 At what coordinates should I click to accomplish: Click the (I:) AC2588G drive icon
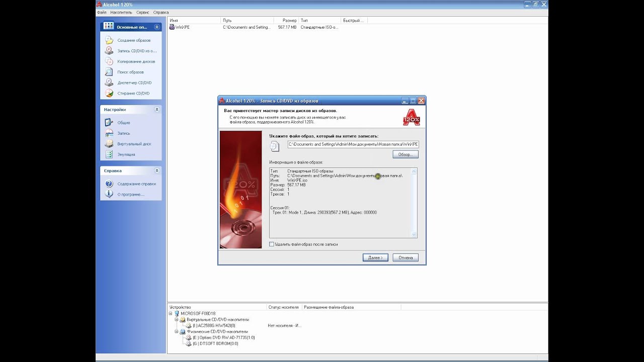click(189, 325)
